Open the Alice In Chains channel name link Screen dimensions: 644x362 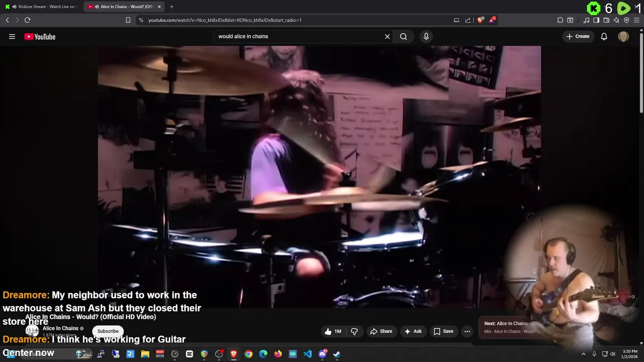click(60, 328)
